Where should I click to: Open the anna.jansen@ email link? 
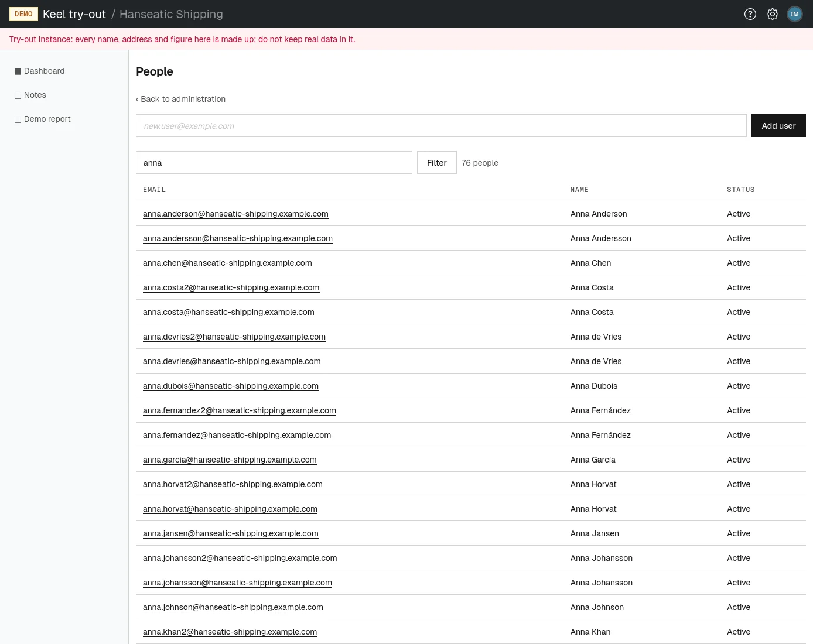[231, 533]
